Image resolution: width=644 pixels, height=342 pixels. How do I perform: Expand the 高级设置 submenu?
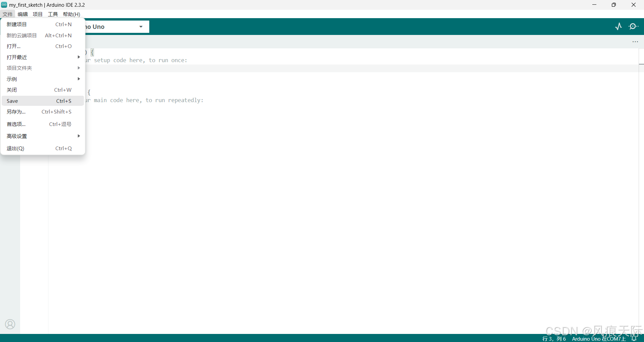click(x=43, y=136)
